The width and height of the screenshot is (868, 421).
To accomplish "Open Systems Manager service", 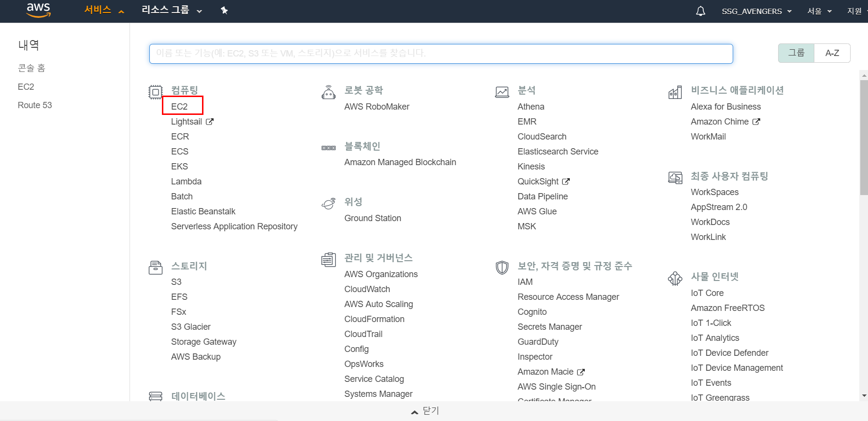I will tap(378, 394).
